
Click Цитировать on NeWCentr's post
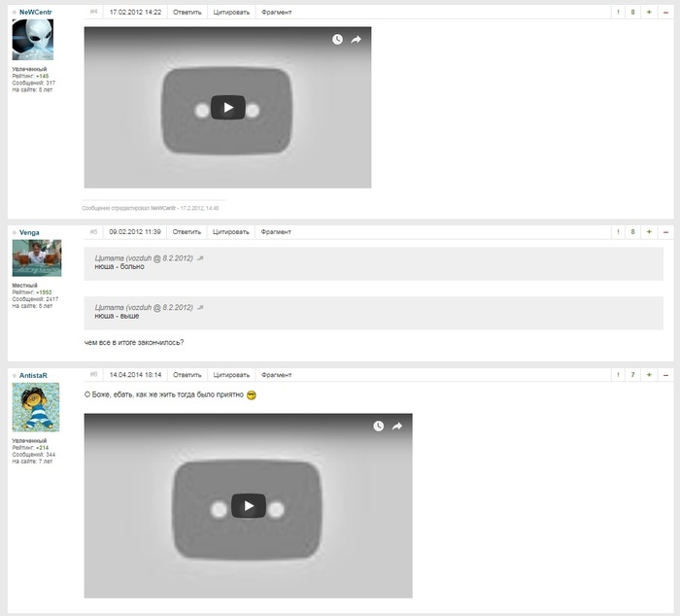pyautogui.click(x=231, y=13)
